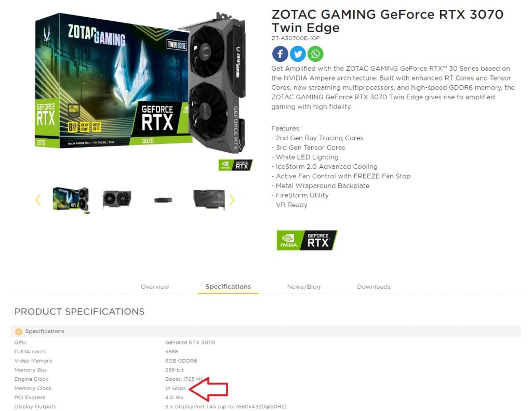Open the Overview tab
The width and height of the screenshot is (532, 411).
click(155, 287)
